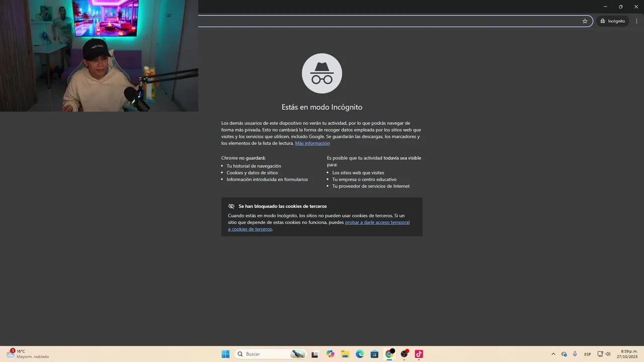Launch Copilot from the taskbar
This screenshot has width=644, height=362.
330,354
